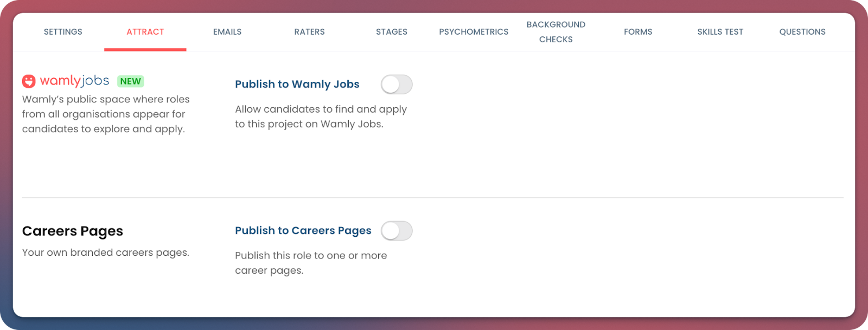Switch to the Emails tab
The width and height of the screenshot is (868, 330).
[x=227, y=32]
